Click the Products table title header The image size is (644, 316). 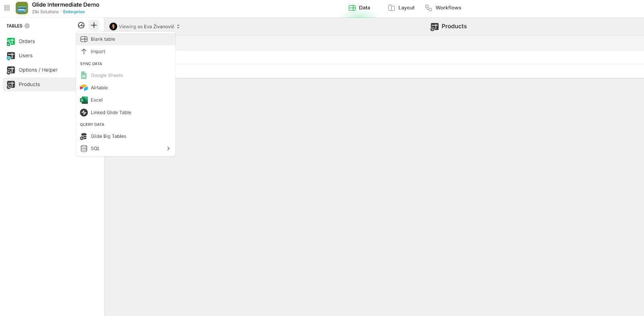click(x=454, y=26)
